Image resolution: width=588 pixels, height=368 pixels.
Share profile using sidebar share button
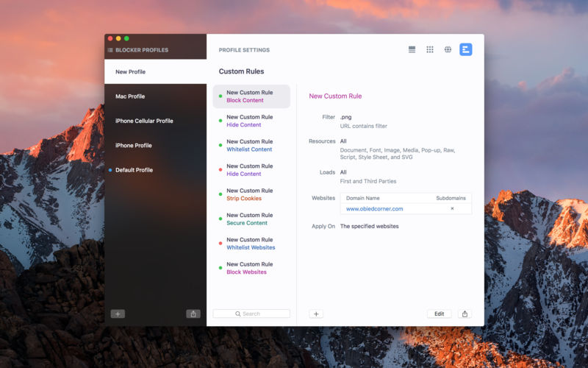coord(193,314)
